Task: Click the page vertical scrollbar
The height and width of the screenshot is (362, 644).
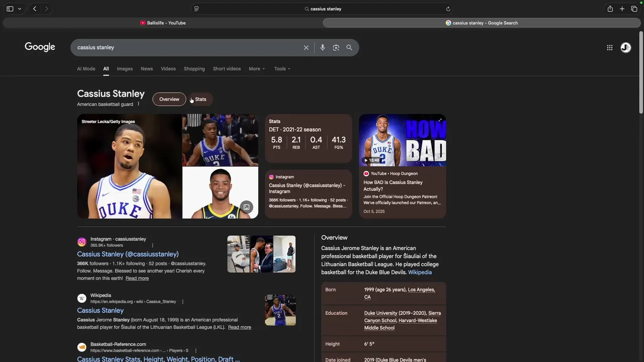Action: point(641,73)
